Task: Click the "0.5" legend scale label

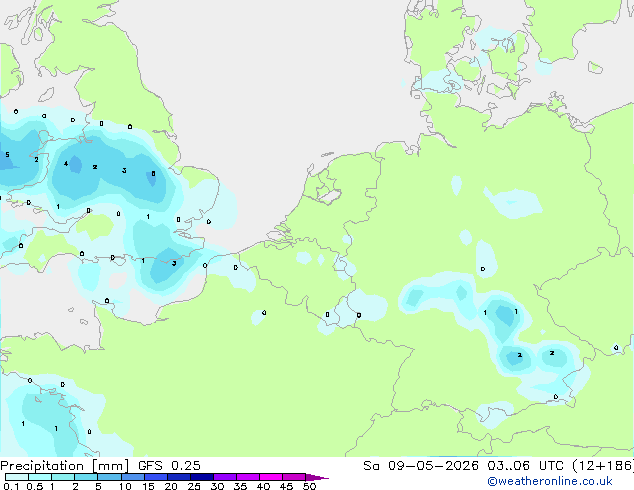Action: coord(35,486)
